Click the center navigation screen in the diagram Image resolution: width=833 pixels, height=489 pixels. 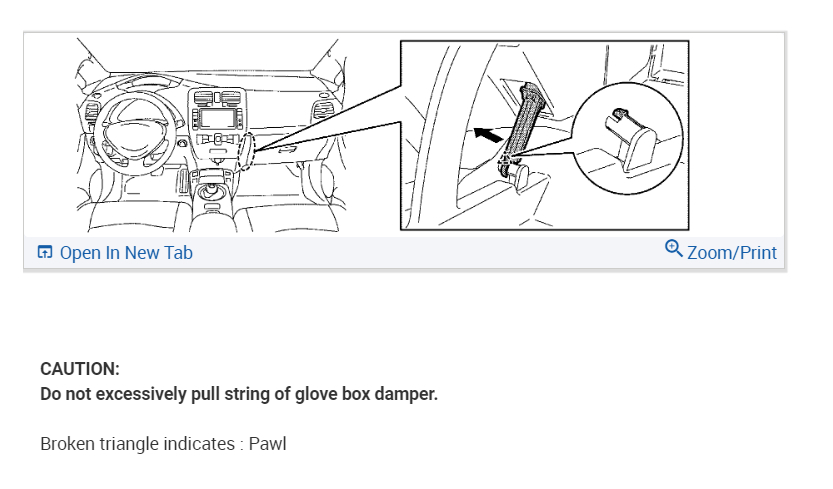pos(217,119)
